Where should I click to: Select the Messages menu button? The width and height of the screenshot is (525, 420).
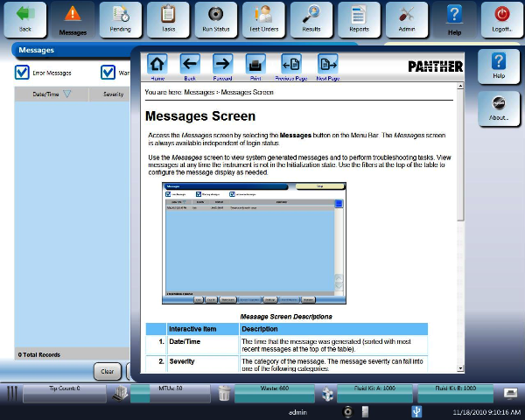click(x=73, y=19)
